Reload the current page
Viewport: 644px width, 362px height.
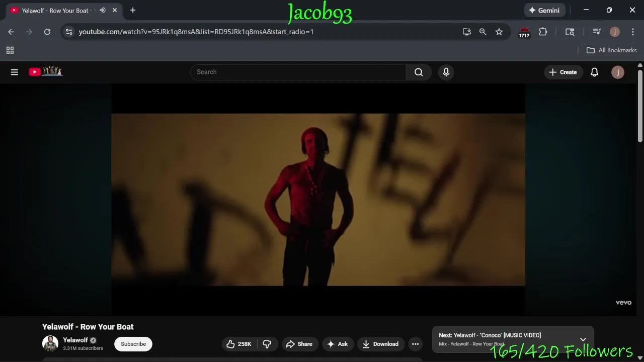(x=47, y=32)
